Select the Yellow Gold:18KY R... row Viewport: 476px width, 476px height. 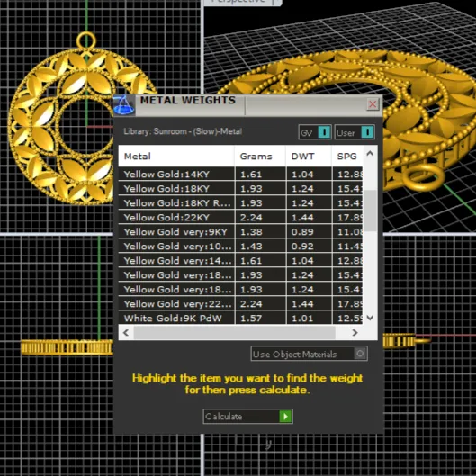point(240,202)
